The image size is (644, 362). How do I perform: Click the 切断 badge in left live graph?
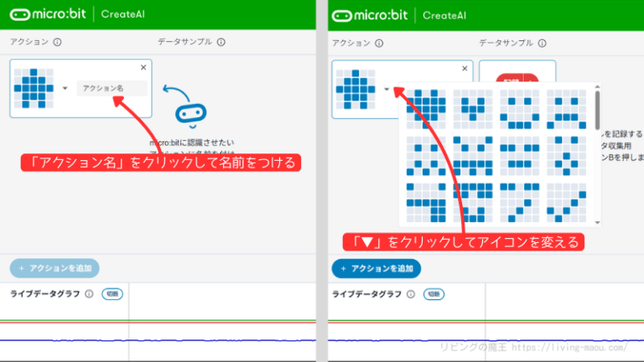click(x=112, y=294)
